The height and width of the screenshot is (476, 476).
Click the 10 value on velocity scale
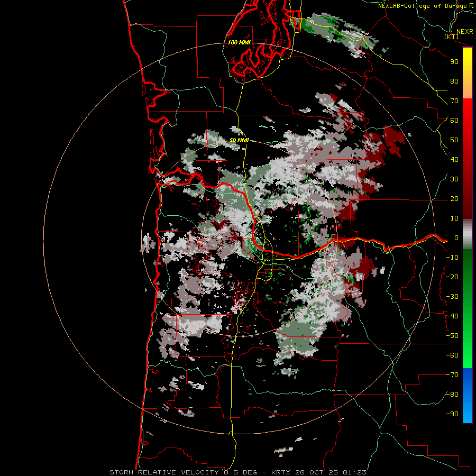point(454,218)
